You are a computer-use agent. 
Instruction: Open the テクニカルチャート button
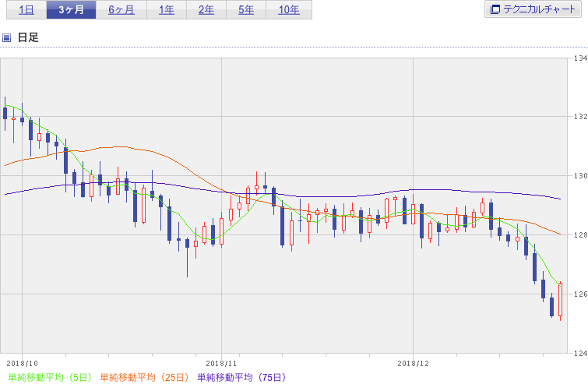pos(533,9)
